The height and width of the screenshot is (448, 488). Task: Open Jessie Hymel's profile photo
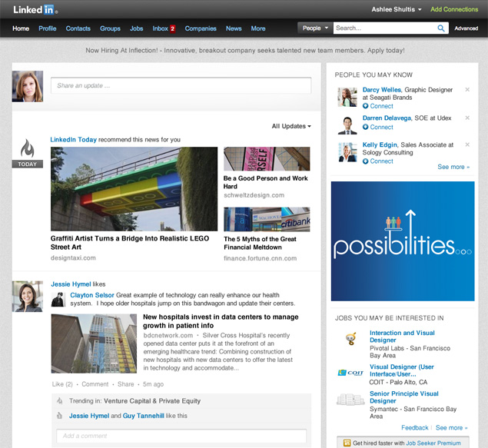coord(28,297)
